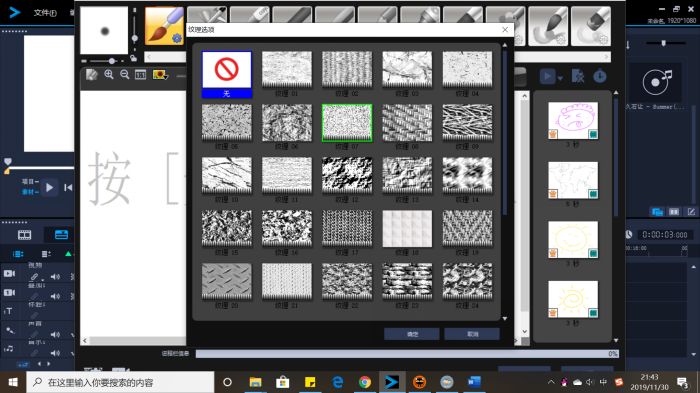Select the eraser brush tool icon
700x393 pixels.
pos(591,26)
